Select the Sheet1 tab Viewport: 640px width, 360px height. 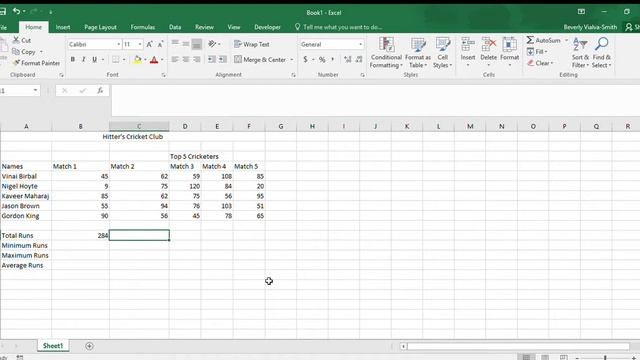pos(53,346)
